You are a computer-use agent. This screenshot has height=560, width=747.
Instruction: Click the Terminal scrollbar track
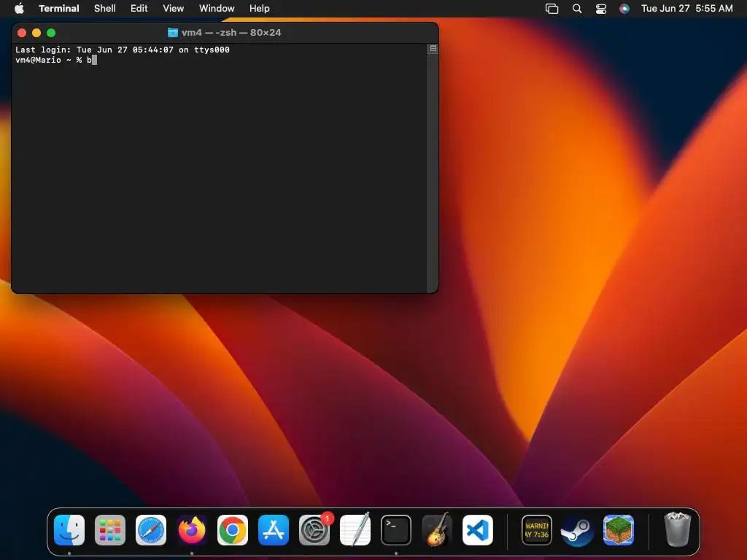click(x=433, y=172)
